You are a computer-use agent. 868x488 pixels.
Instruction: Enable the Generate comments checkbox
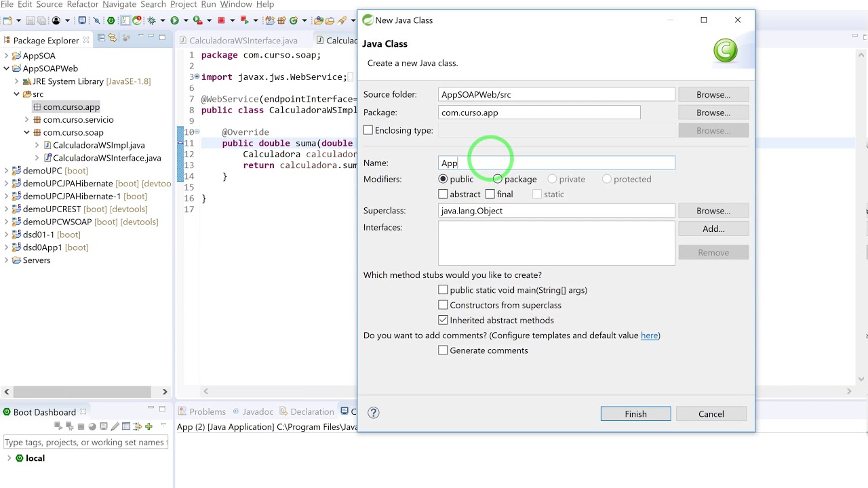point(443,350)
